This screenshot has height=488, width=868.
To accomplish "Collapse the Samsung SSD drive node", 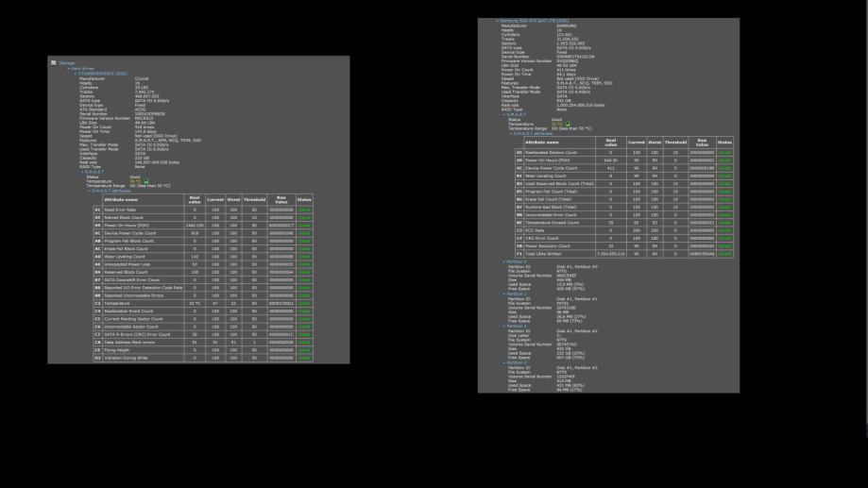I will click(x=497, y=21).
